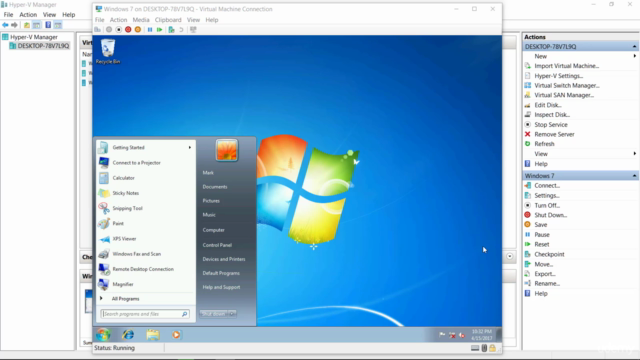Click the user account picture in Start menu
The height and width of the screenshot is (360, 640).
[x=227, y=150]
